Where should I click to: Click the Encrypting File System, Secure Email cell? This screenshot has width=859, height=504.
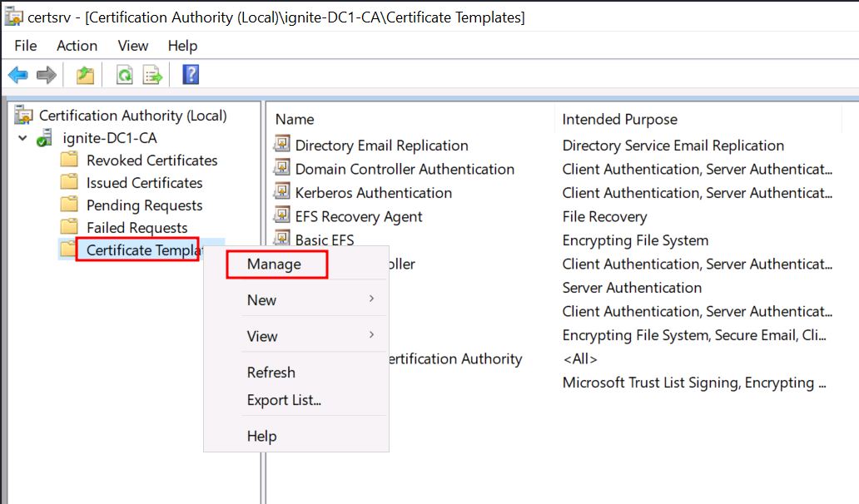(x=694, y=335)
